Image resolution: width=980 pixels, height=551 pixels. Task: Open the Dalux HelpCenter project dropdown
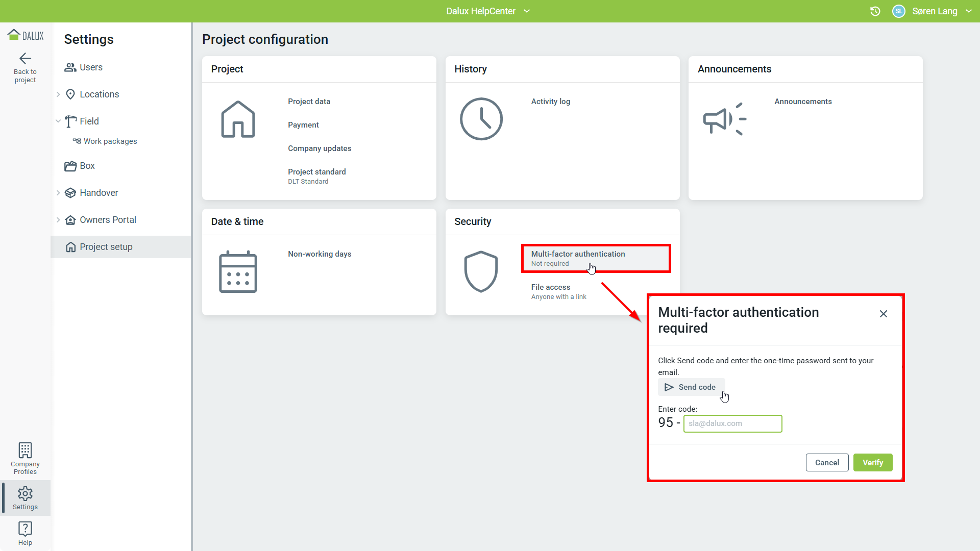[487, 11]
